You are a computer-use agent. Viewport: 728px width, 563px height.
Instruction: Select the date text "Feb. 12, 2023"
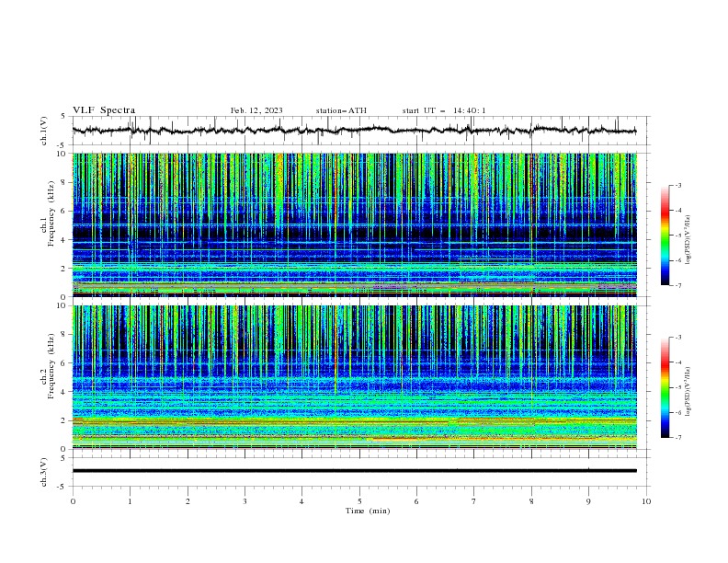tap(256, 110)
